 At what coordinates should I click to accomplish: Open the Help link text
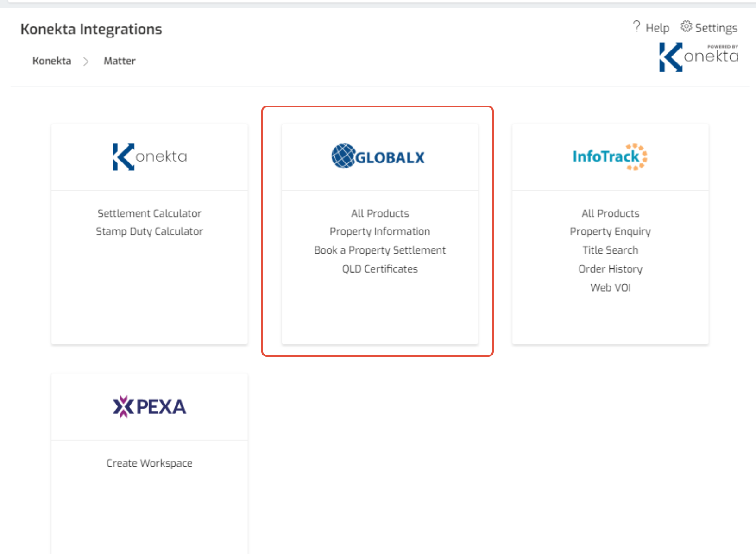657,28
